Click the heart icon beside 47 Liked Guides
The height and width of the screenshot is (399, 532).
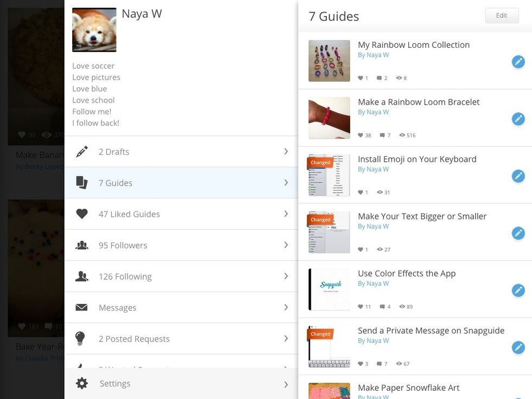click(82, 214)
